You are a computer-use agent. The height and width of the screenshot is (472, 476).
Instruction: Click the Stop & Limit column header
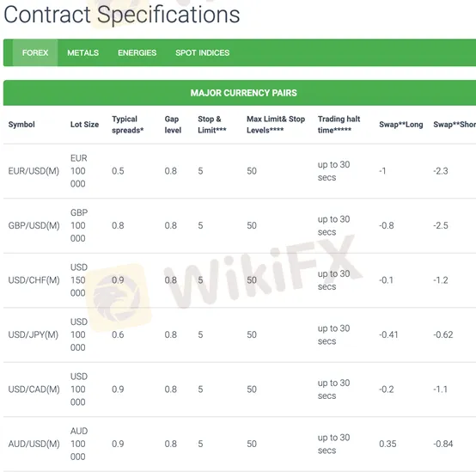point(212,125)
